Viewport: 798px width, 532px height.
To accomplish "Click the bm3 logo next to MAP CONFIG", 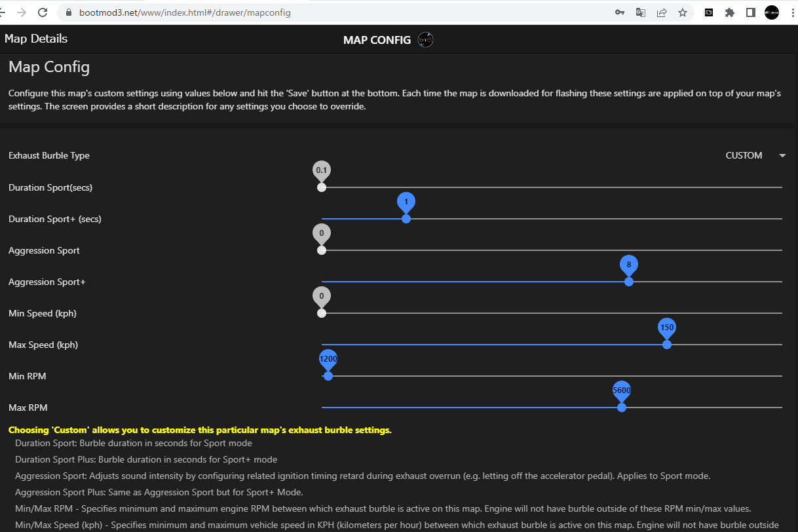I will point(425,40).
